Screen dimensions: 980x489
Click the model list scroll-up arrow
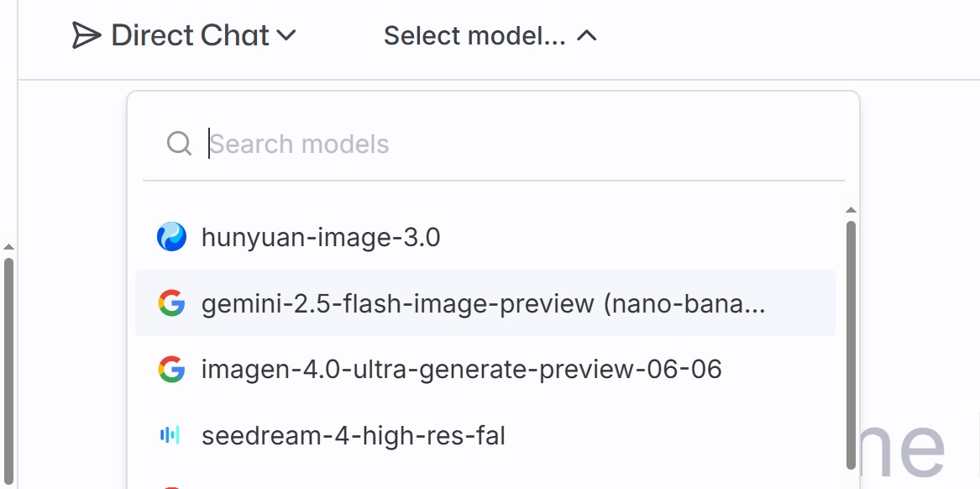click(x=851, y=210)
